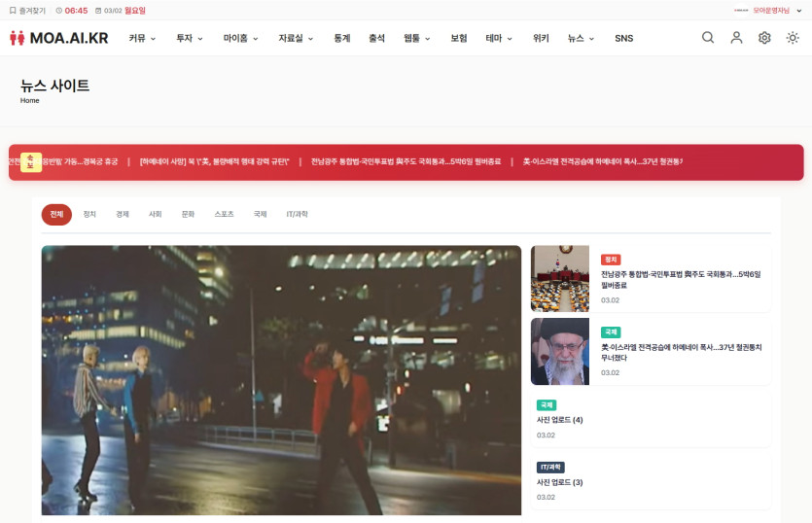The width and height of the screenshot is (812, 523).
Task: Open the settings gear icon
Action: click(x=764, y=38)
